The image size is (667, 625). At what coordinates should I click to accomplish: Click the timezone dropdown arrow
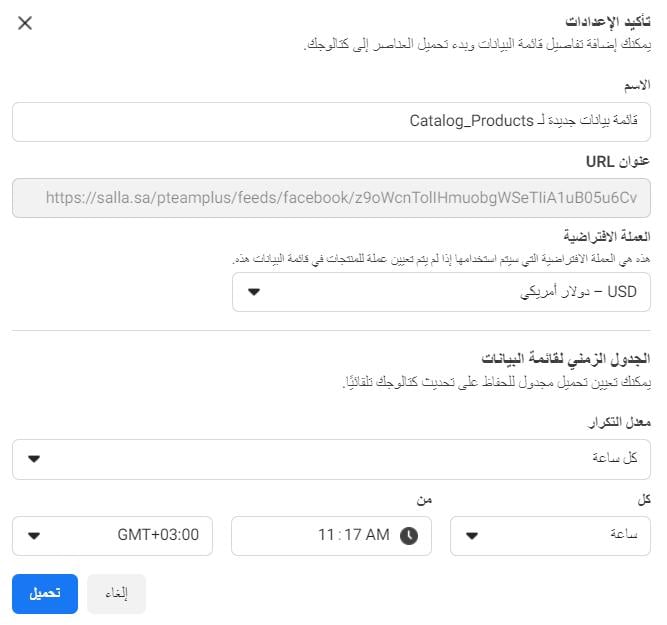[x=34, y=536]
